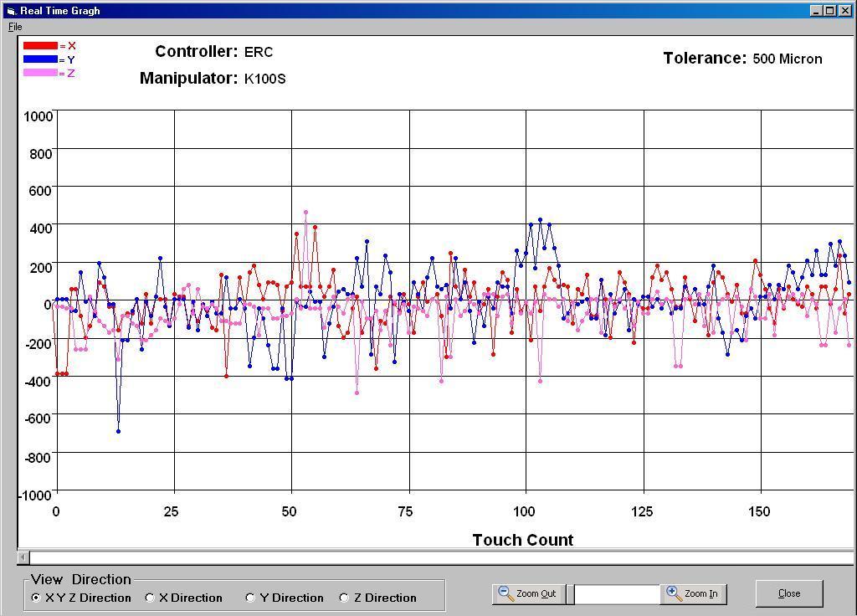Screen dimensions: 857x616
Task: Click the Close button at bottom right
Action: [x=788, y=593]
